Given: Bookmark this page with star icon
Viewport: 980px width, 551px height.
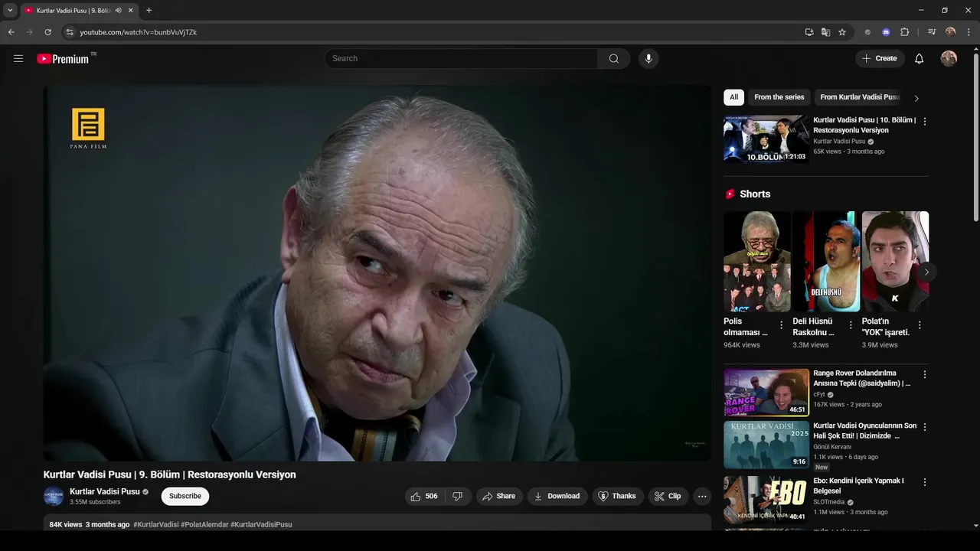Looking at the screenshot, I should (842, 32).
